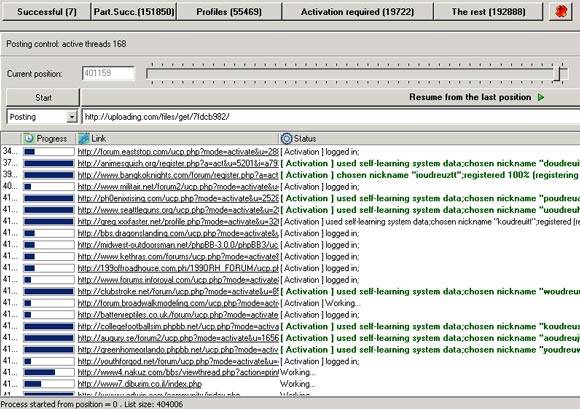Open The rest (192888) tab
Screen dimensions: 580x409
[x=488, y=11]
